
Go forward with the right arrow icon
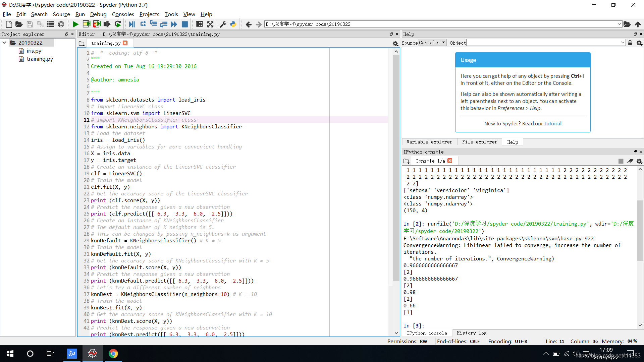[259, 24]
